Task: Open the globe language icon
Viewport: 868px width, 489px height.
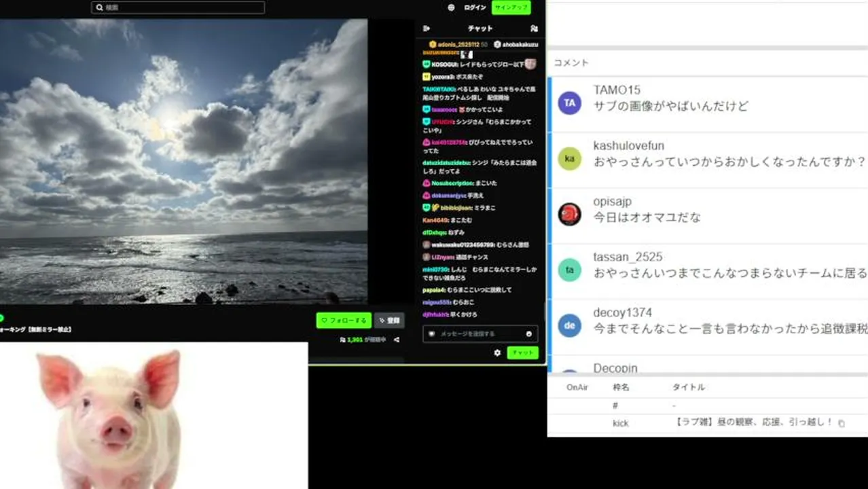Action: (x=451, y=7)
